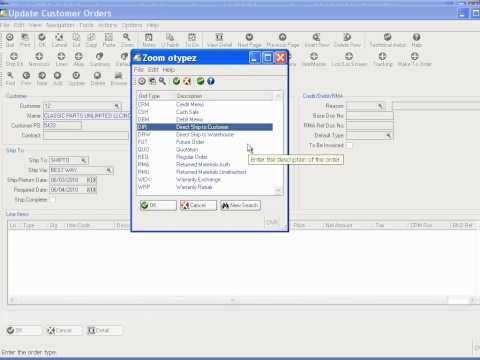Click the New Search button

tap(240, 205)
